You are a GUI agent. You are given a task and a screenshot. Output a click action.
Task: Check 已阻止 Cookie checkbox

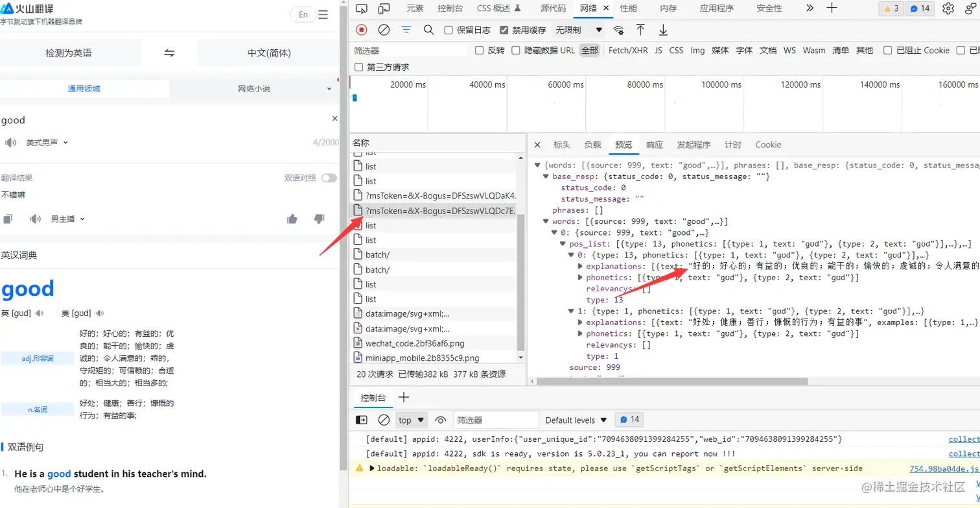[x=888, y=50]
